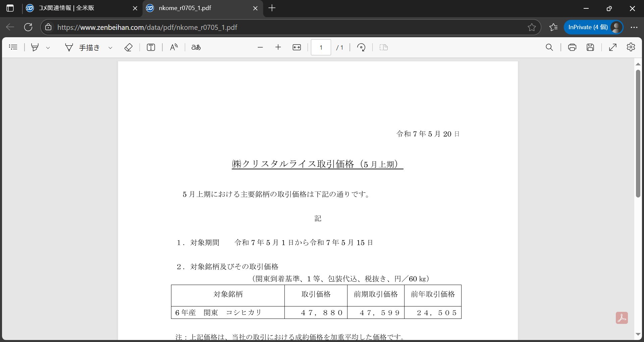
Task: Open a new browser tab
Action: pos(272,8)
